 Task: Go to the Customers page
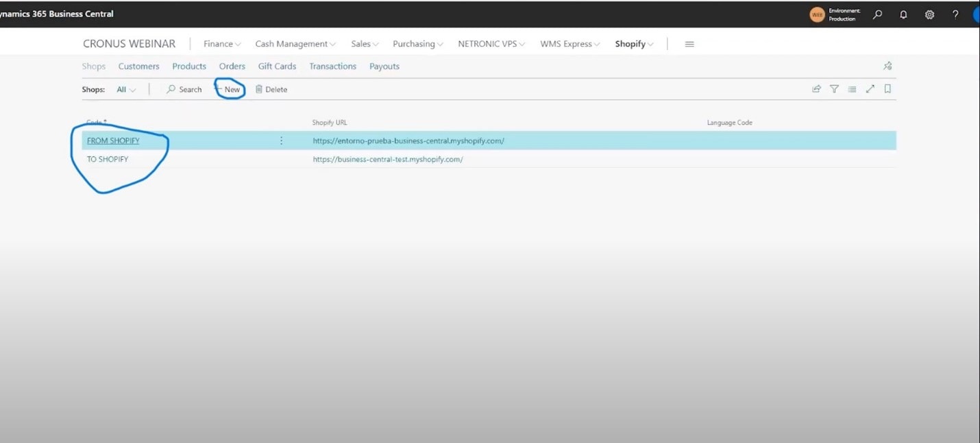pyautogui.click(x=138, y=67)
